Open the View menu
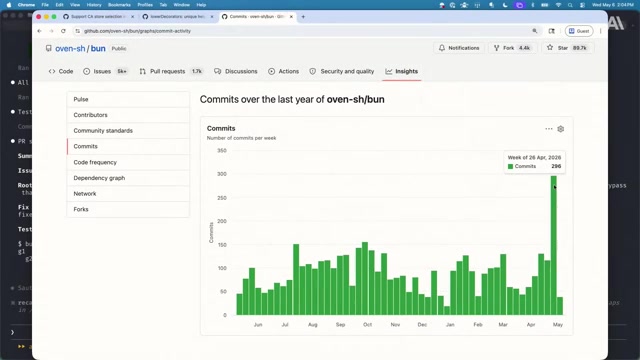 coord(75,5)
